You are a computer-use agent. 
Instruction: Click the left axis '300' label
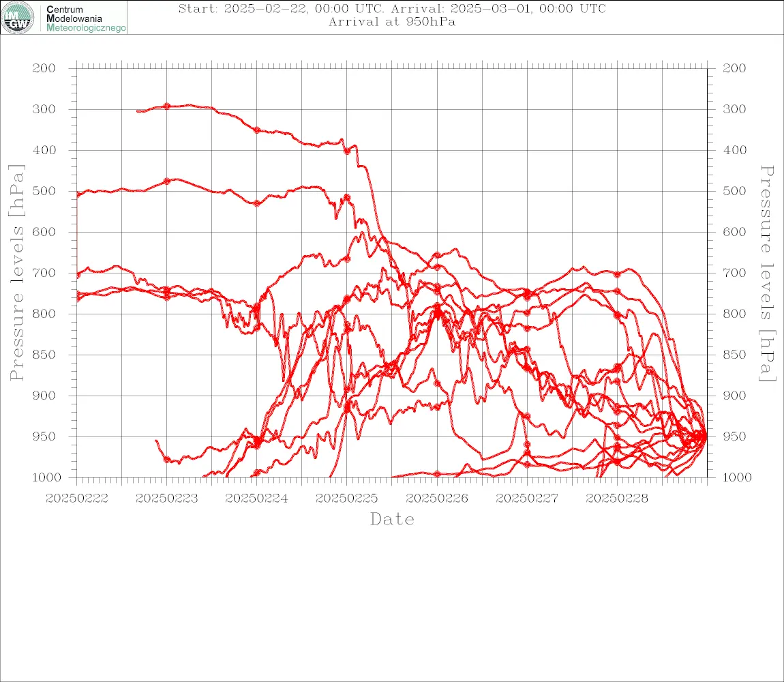(x=44, y=109)
